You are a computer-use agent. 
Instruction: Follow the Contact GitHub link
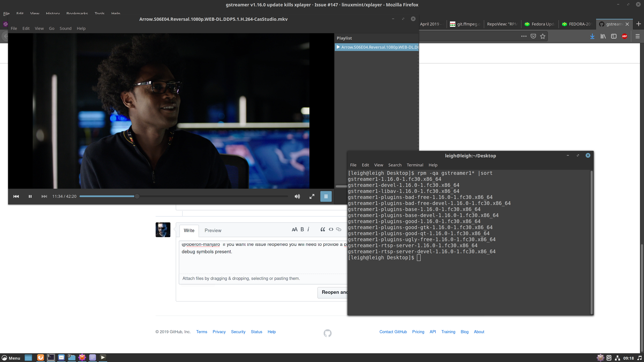point(393,331)
